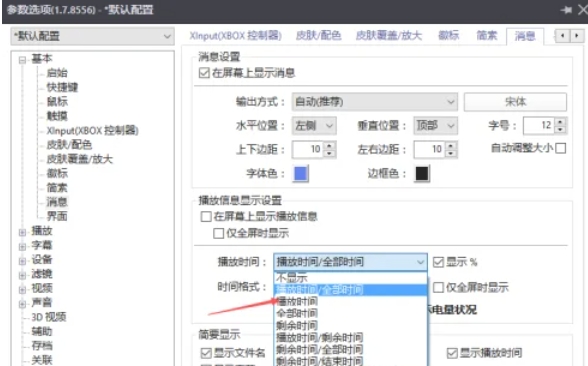Screen dimensions: 588x366
Task: Select 鼠标 in the settings tree
Action: [57, 101]
